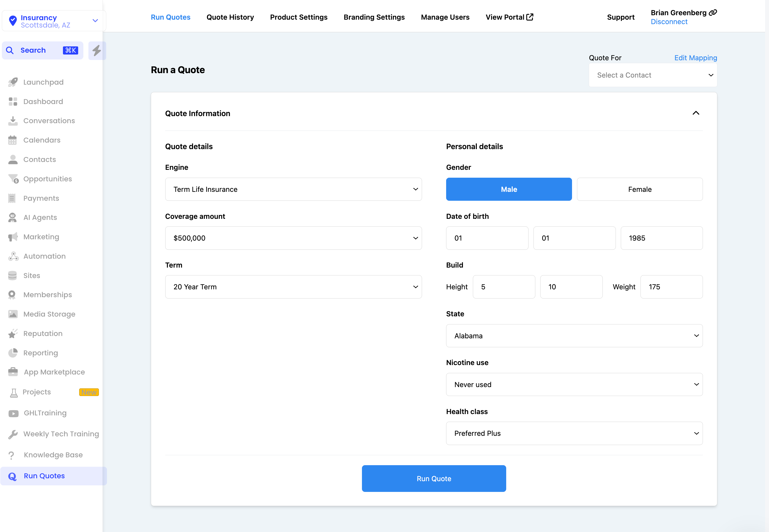
Task: Open the Coverage amount dropdown
Action: pos(293,238)
